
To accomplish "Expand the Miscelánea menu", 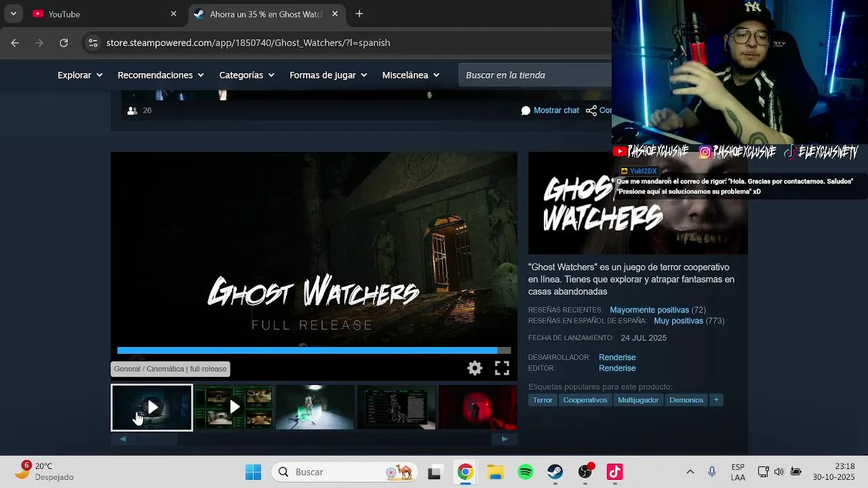I will coord(411,75).
